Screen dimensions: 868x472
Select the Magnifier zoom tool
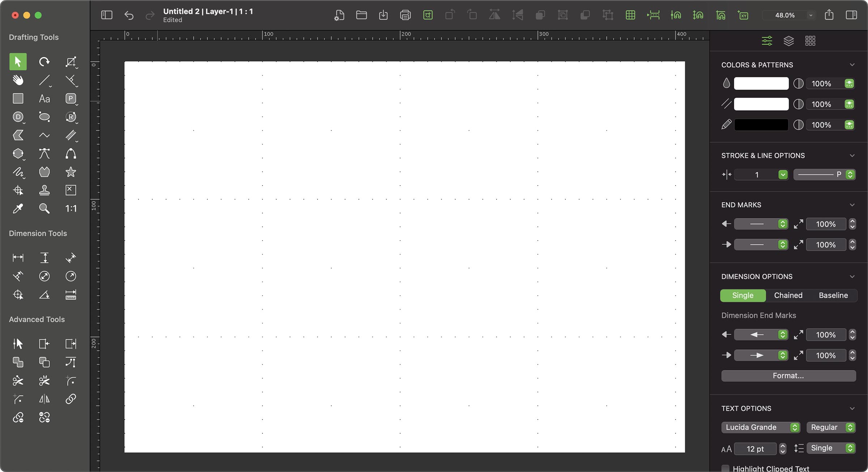click(x=44, y=209)
